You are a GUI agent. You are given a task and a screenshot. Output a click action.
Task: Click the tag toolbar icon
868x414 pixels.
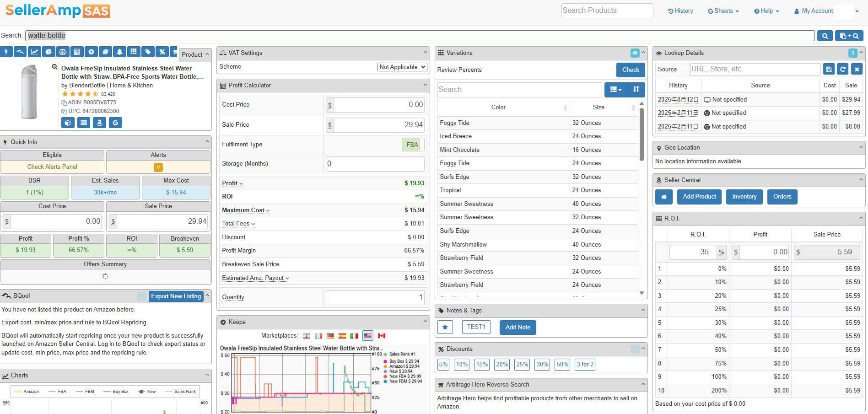point(148,52)
